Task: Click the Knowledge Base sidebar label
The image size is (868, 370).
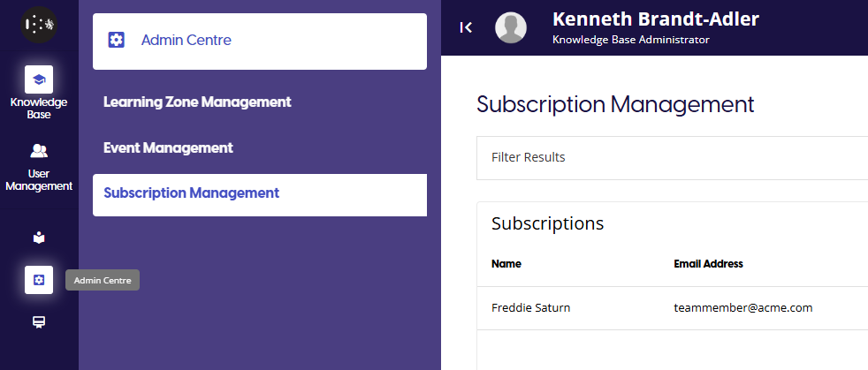Action: tap(39, 108)
